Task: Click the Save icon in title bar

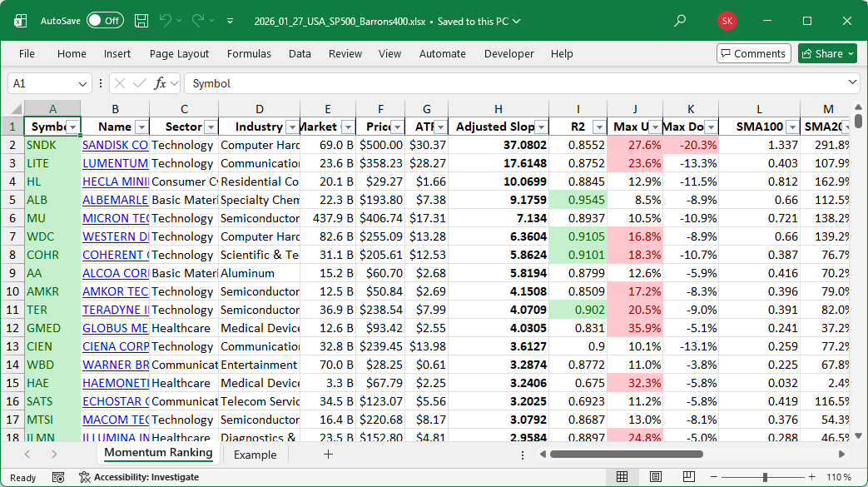Action: (141, 21)
